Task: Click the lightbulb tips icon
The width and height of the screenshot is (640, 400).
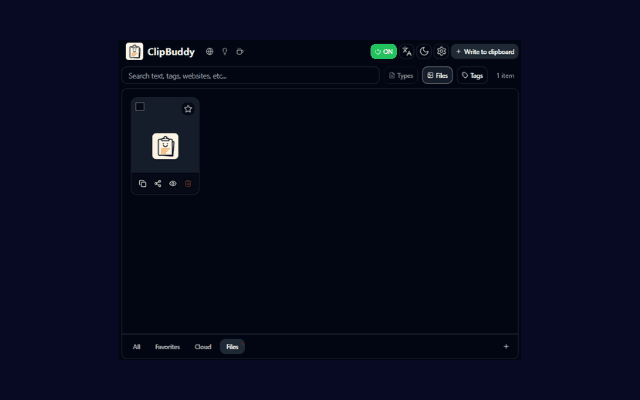Action: click(224, 51)
